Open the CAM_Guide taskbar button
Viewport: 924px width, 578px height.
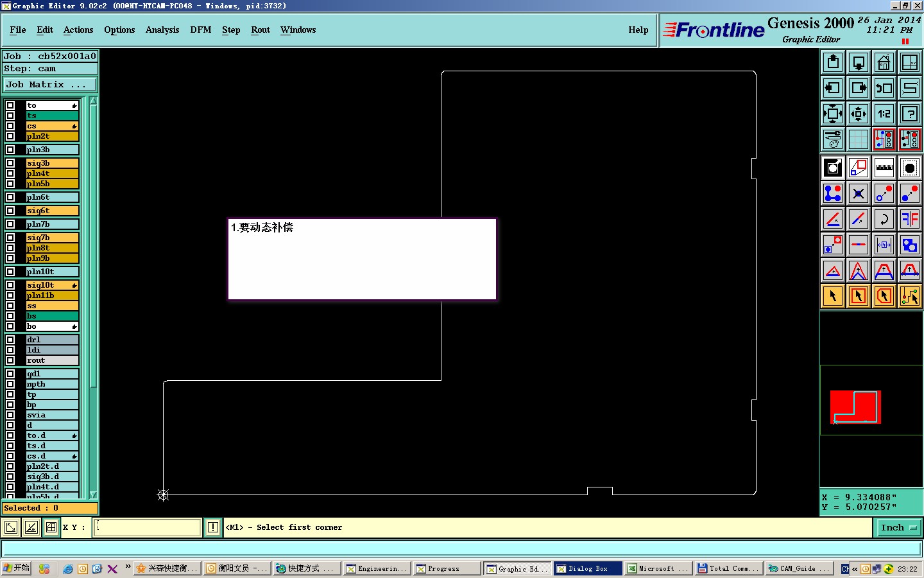click(x=799, y=568)
